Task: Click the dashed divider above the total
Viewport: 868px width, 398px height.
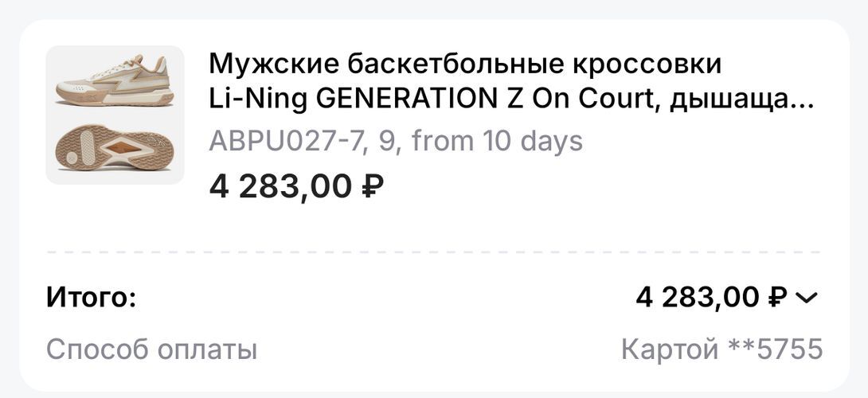Action: (434, 252)
